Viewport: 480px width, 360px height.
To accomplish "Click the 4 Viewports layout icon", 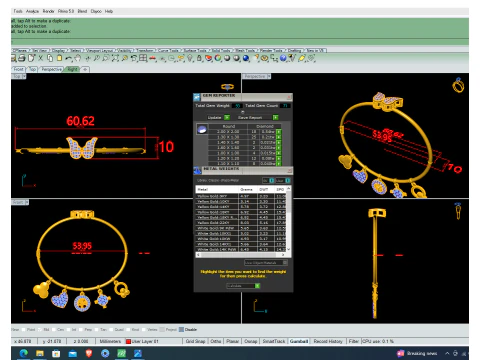I will (143, 58).
